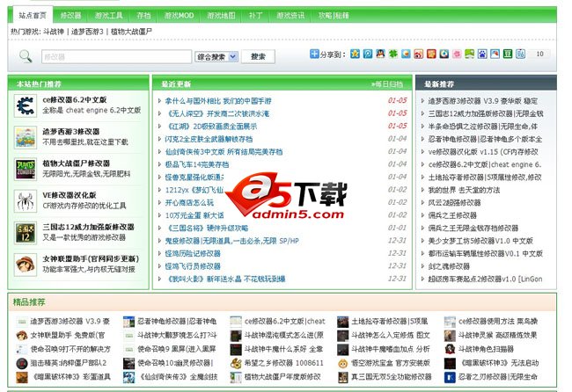
Task: Click the share count box showing 10
Action: click(539, 54)
